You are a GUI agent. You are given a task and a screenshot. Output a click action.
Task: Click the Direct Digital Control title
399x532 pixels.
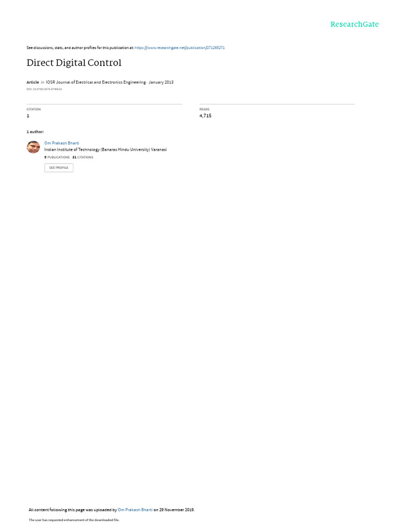coord(74,63)
